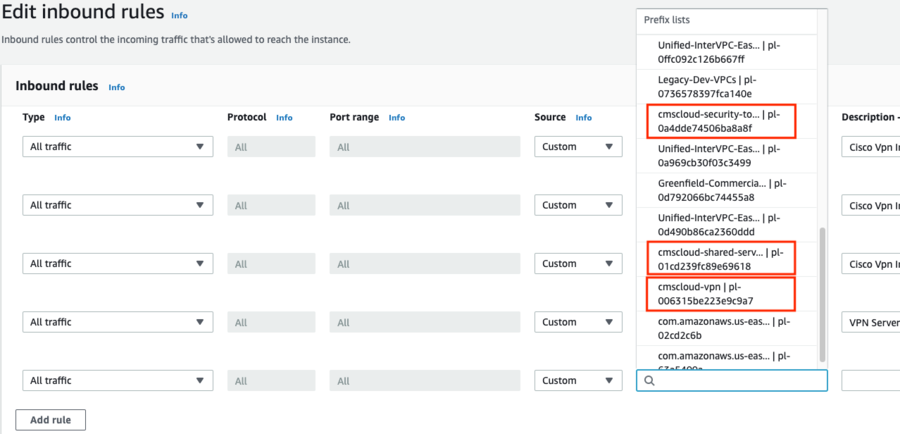Click the disabled Protocol field in the VPN Server rule

point(271,322)
